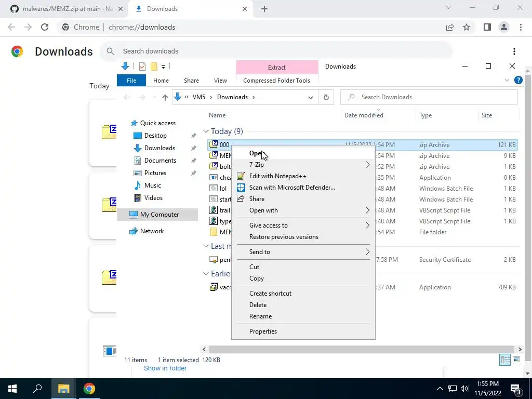
Task: Open the Compressed Folder Tools tab
Action: pos(276,81)
